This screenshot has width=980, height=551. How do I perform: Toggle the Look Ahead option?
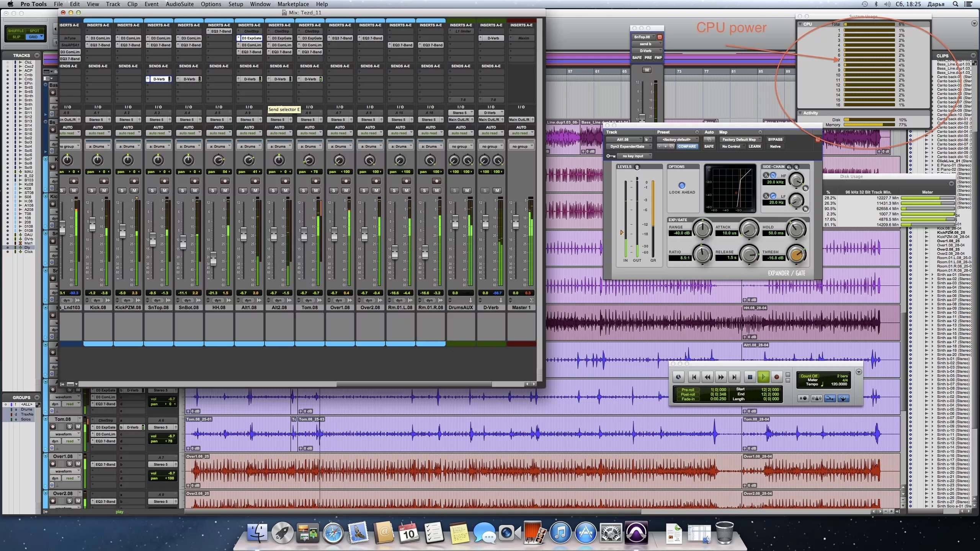coord(682,186)
